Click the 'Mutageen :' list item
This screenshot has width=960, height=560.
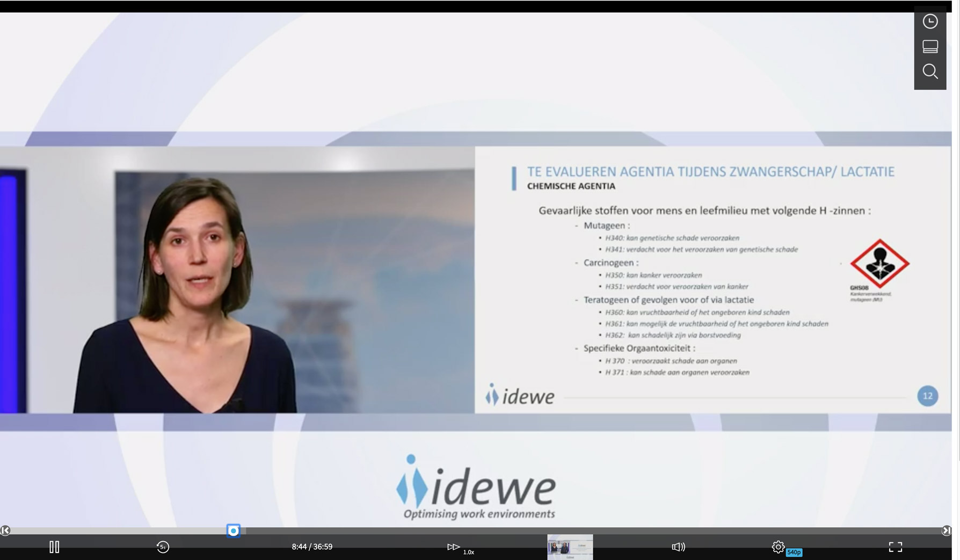607,226
